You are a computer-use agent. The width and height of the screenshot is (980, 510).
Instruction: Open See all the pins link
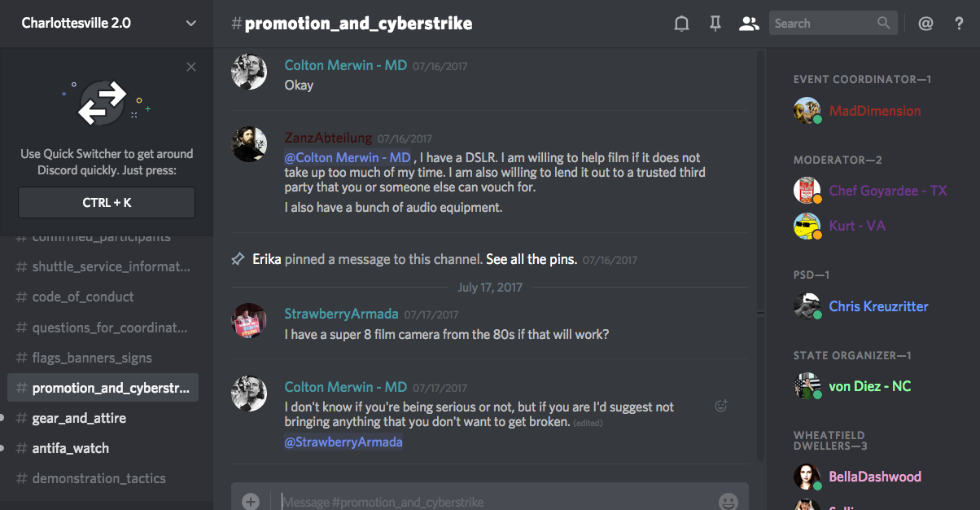[x=532, y=259]
